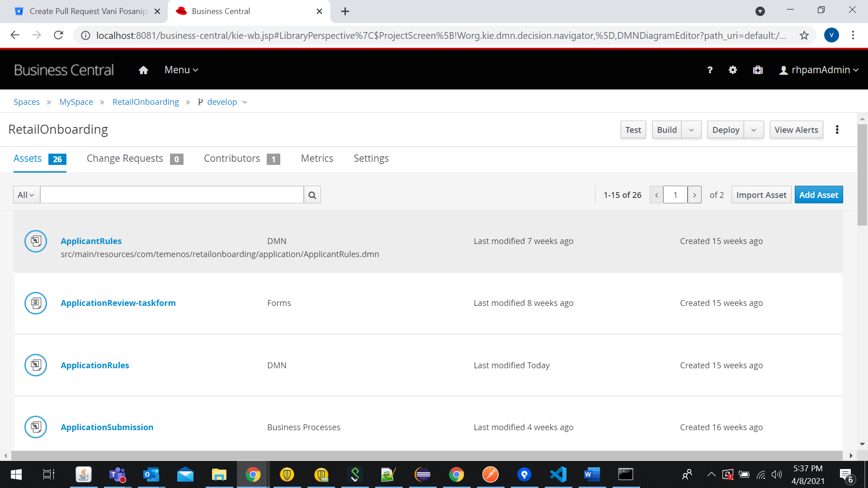Click the briefcase icon next to the gear
868x488 pixels.
pyautogui.click(x=758, y=70)
